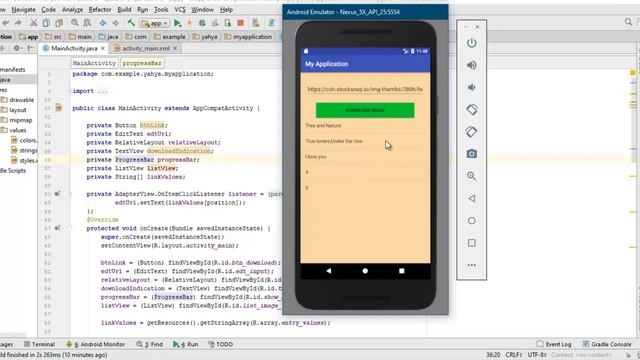Click the emulator sidebar Back triangle
Screen dimensions: 640x360
[x=471, y=198]
